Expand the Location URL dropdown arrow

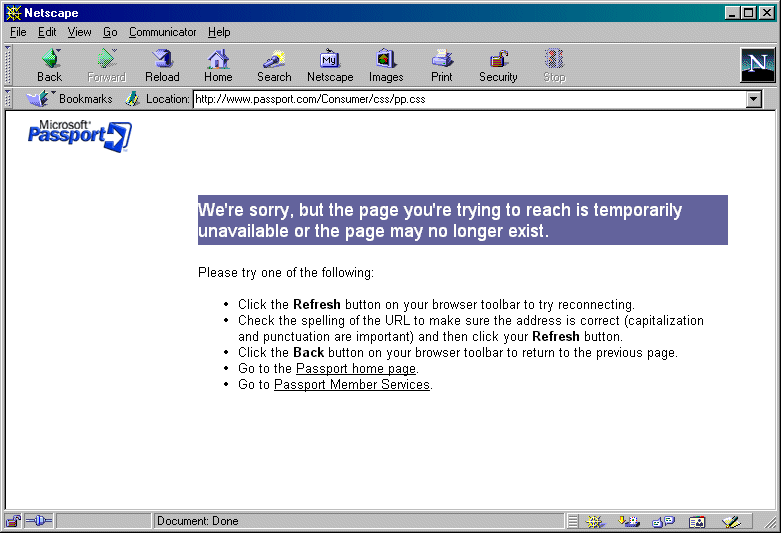click(755, 99)
